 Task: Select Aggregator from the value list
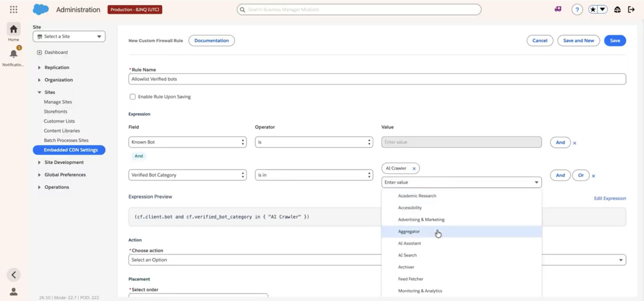[x=461, y=232]
